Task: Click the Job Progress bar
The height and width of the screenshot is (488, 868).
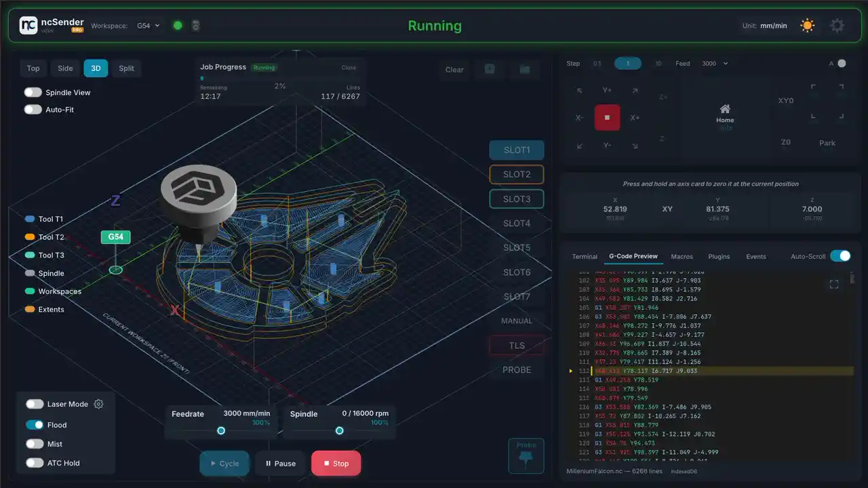Action: click(x=280, y=78)
